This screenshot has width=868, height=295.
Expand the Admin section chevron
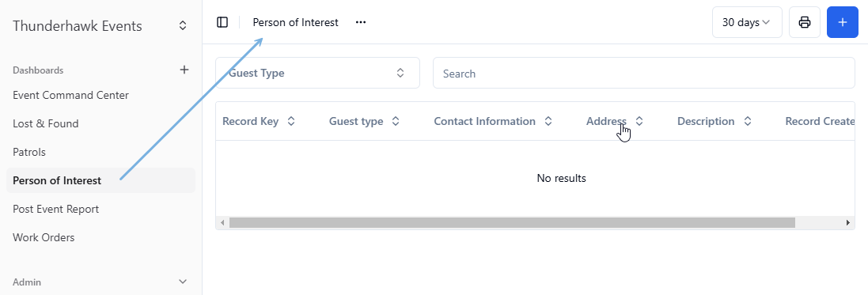pos(184,282)
